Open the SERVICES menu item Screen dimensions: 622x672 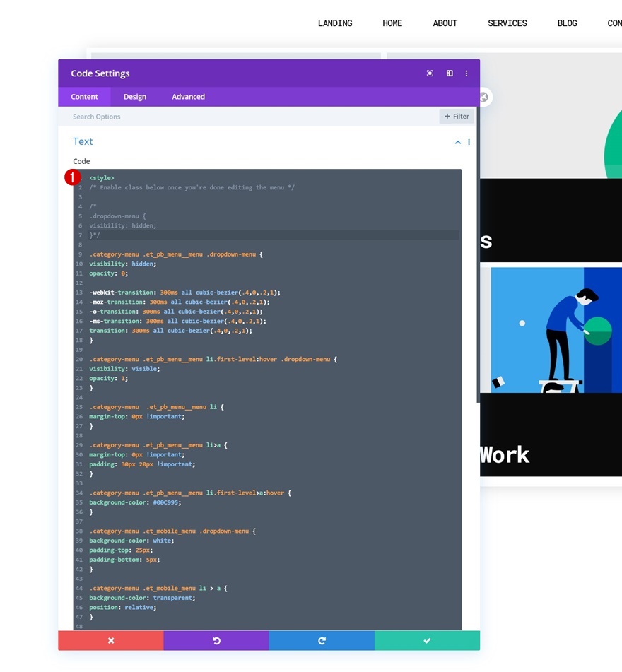pos(507,23)
